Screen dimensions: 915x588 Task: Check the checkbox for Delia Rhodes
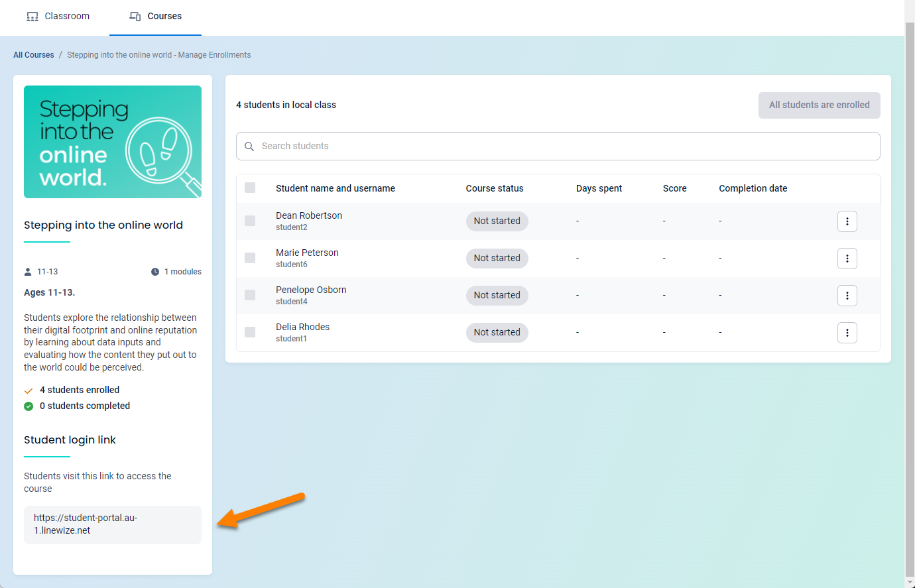(x=250, y=332)
